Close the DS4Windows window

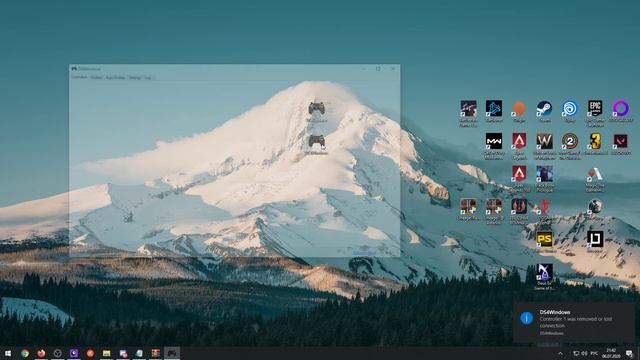point(393,69)
